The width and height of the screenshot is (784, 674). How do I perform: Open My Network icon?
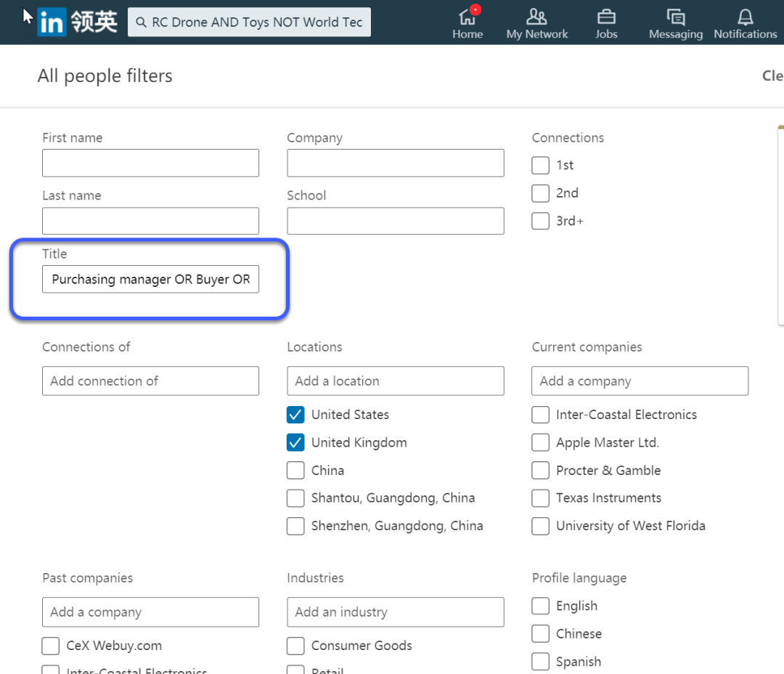[x=536, y=17]
